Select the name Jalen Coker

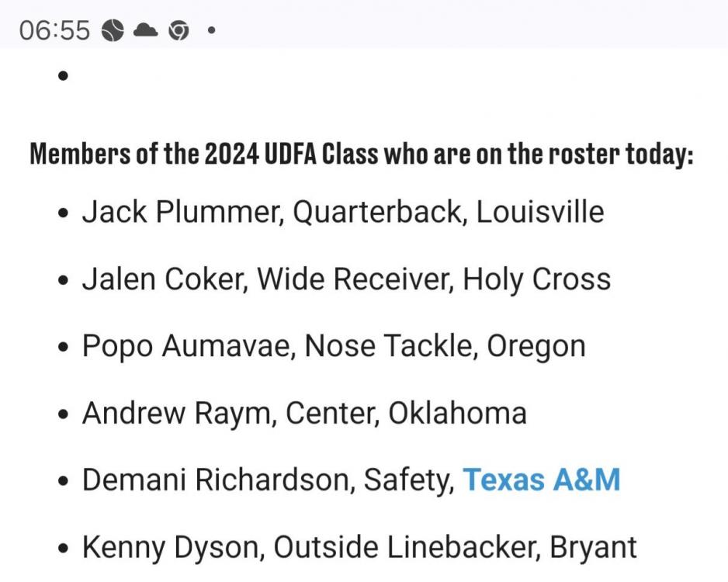[164, 279]
